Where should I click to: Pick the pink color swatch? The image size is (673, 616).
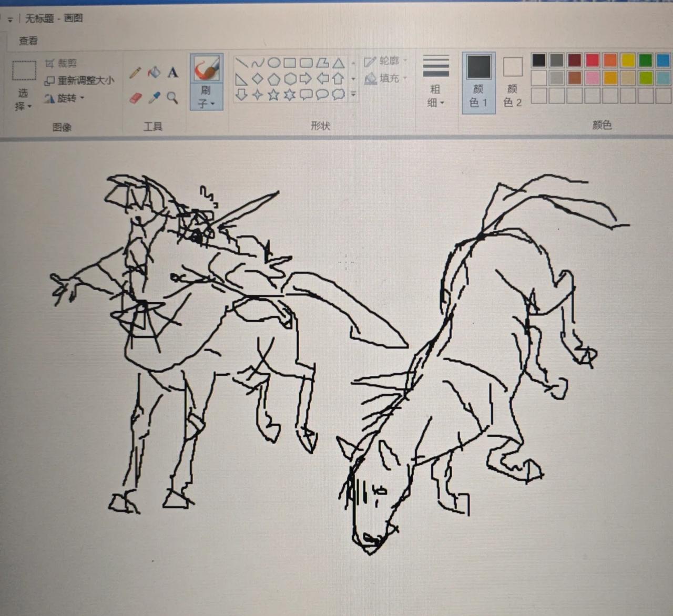[x=592, y=78]
